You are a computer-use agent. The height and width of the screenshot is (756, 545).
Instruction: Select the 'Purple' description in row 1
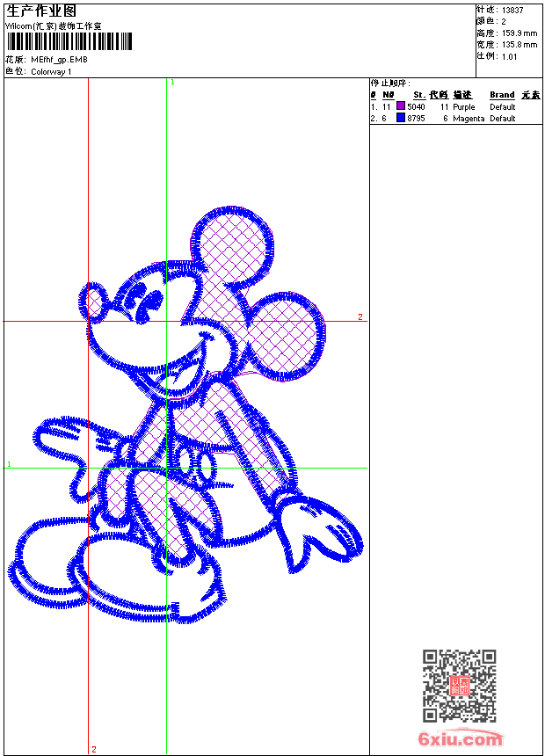tap(463, 107)
